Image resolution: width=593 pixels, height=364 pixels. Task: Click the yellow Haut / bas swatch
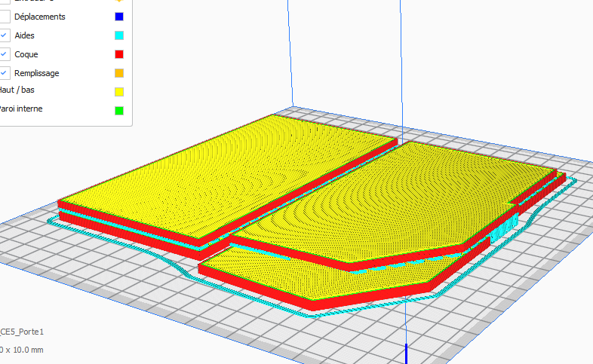click(119, 92)
